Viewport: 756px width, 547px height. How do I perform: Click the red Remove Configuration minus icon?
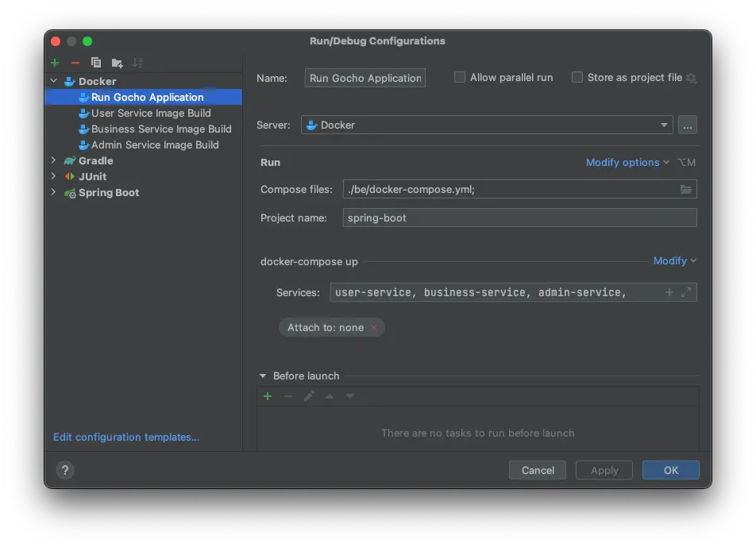(75, 63)
